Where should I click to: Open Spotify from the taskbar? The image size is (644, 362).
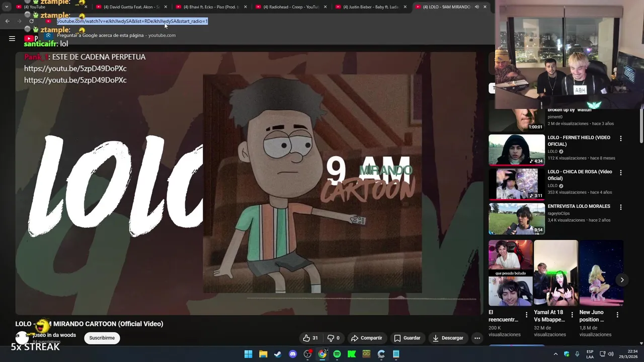337,354
